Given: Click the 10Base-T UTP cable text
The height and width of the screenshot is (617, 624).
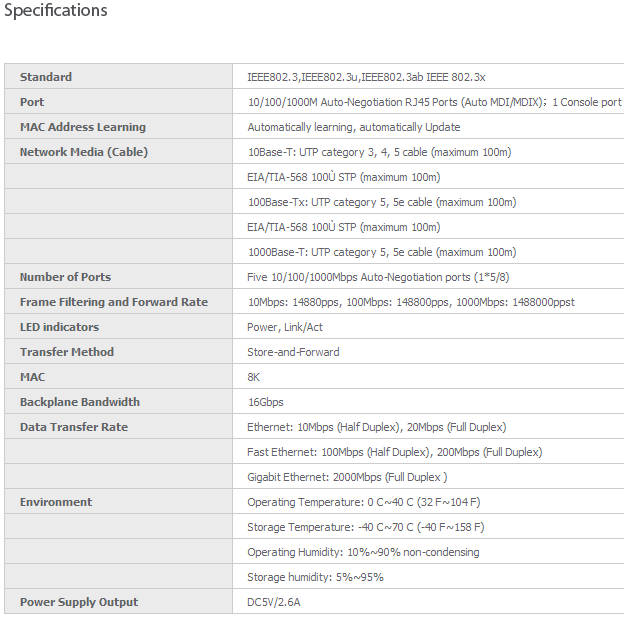Looking at the screenshot, I should [379, 152].
